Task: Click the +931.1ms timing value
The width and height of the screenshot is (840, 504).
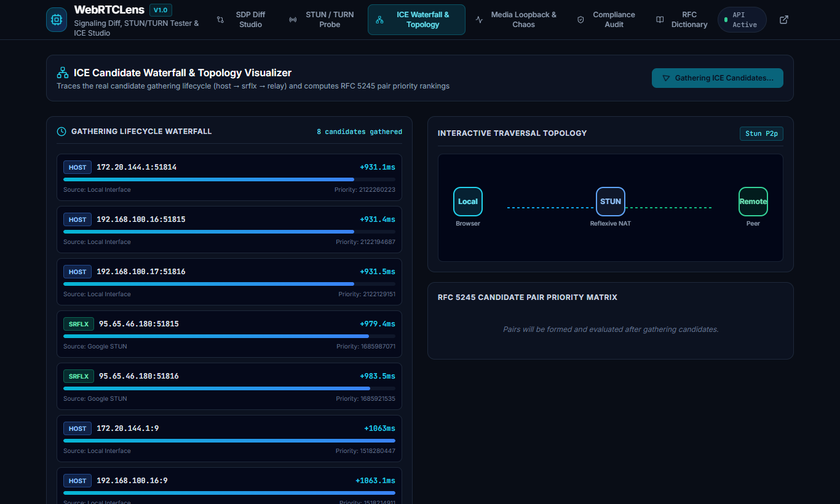Action: [x=378, y=167]
